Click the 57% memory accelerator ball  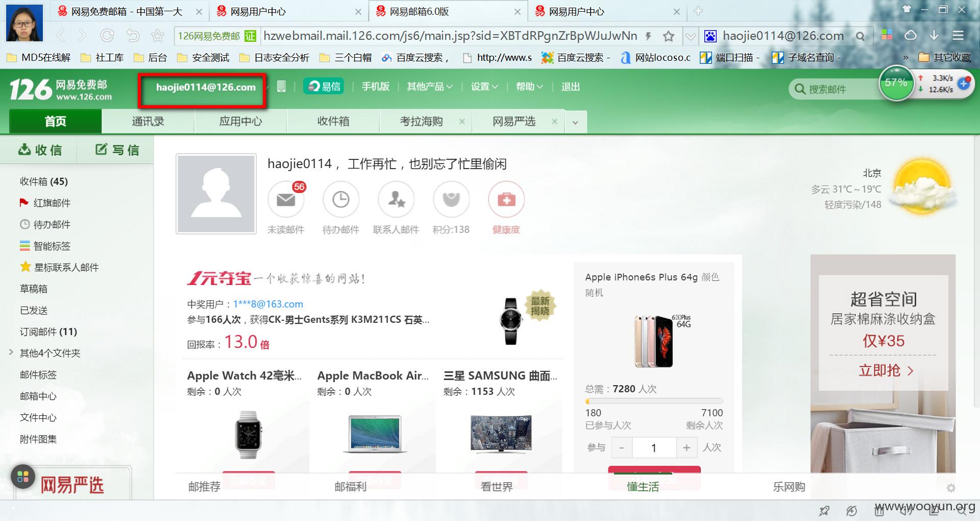pos(896,83)
